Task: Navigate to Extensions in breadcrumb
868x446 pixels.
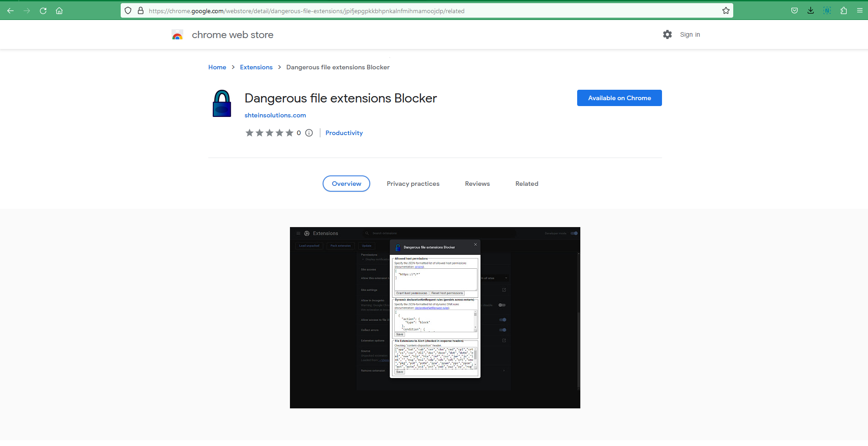Action: click(256, 67)
